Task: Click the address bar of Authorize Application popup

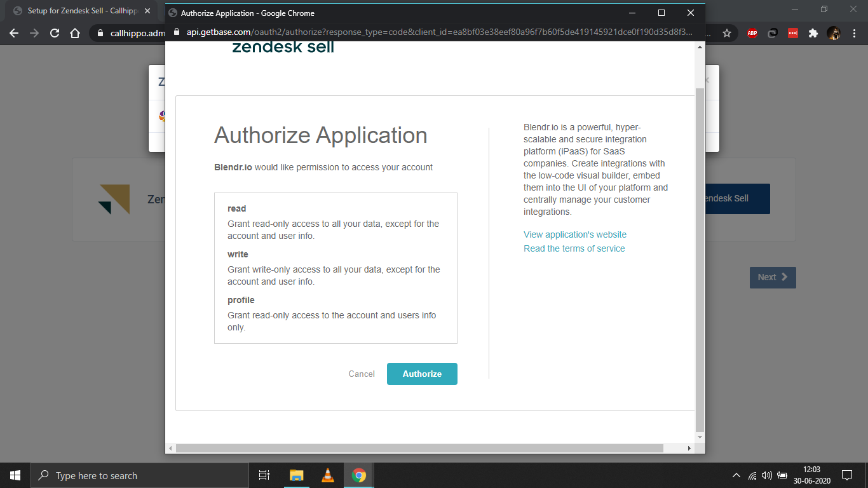Action: pos(435,32)
